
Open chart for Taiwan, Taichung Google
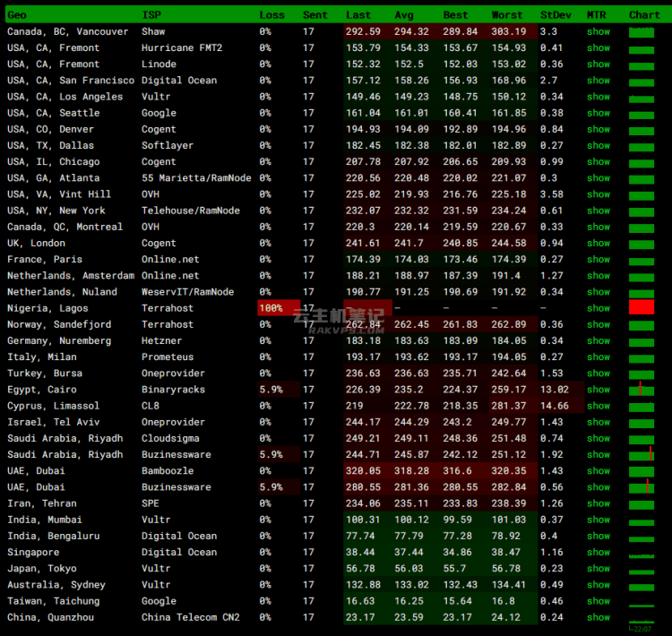(x=642, y=601)
